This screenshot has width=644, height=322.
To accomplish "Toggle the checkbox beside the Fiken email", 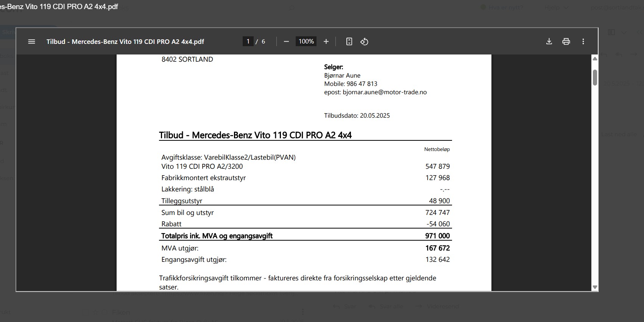I will click(86, 313).
